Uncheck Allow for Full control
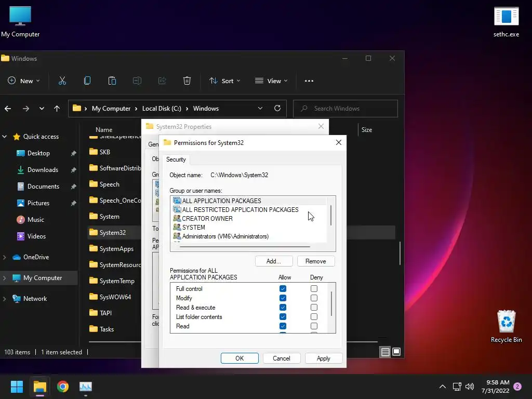Image resolution: width=532 pixels, height=399 pixels. click(283, 289)
